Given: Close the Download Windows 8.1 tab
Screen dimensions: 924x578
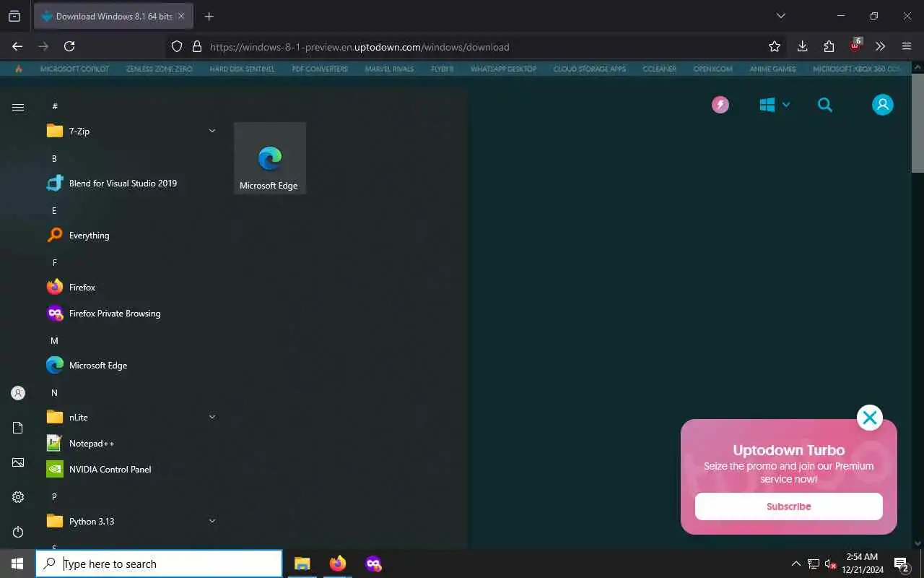Looking at the screenshot, I should tap(180, 16).
